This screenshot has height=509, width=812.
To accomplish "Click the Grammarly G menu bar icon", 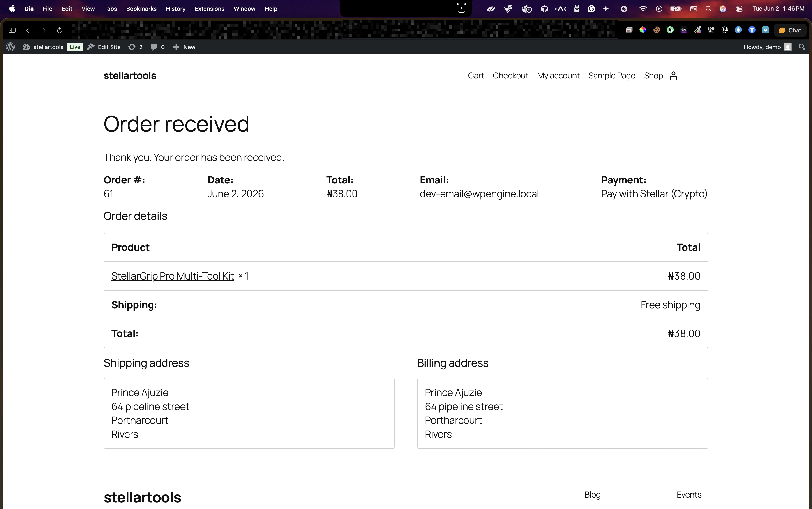I will (591, 9).
